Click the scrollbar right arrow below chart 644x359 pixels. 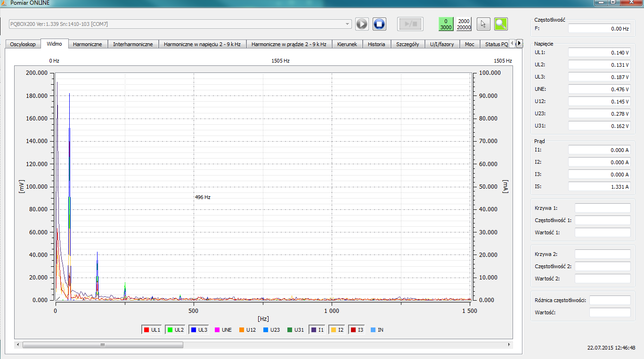(x=509, y=345)
